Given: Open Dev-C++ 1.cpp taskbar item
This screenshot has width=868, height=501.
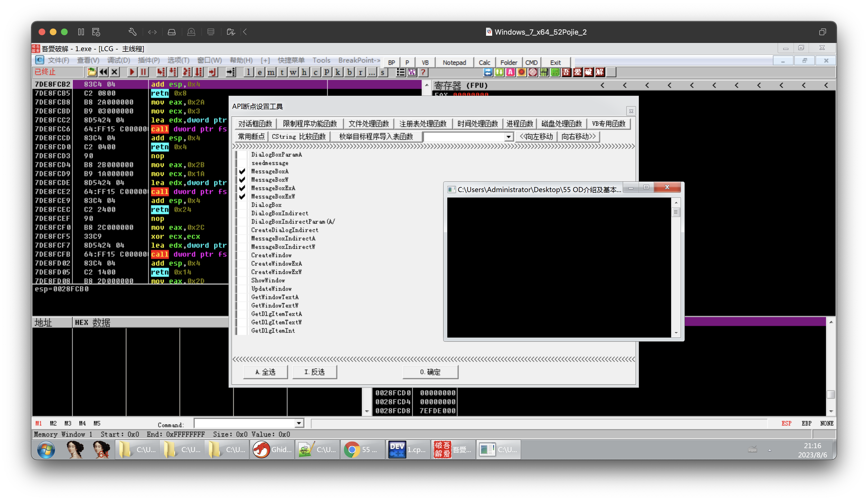Looking at the screenshot, I should [x=407, y=450].
